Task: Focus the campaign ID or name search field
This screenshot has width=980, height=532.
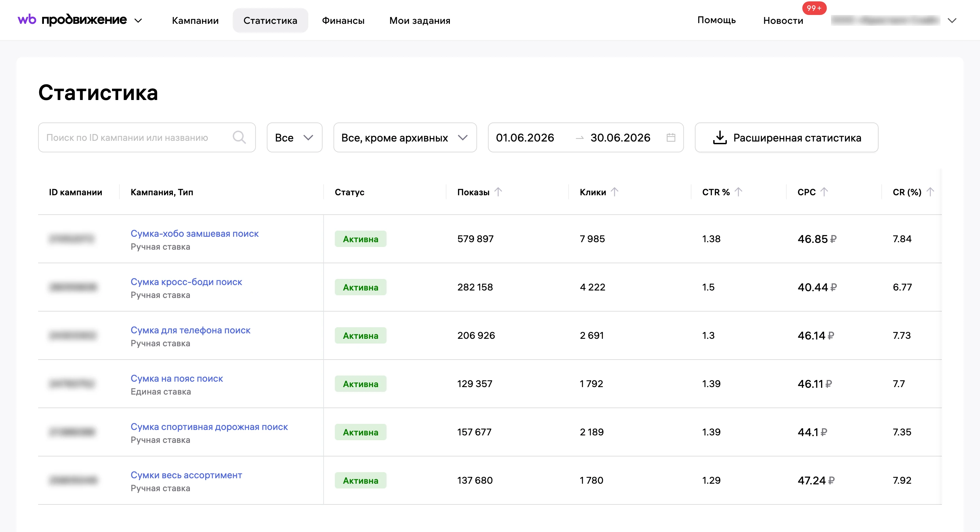Action: [147, 137]
